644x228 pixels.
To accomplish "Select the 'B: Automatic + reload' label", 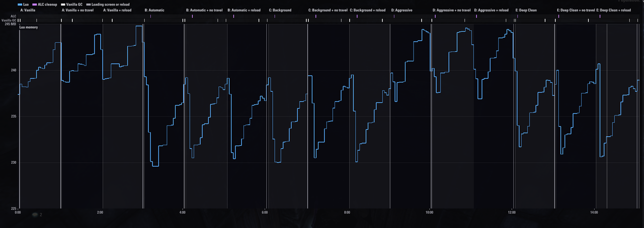I will (244, 10).
